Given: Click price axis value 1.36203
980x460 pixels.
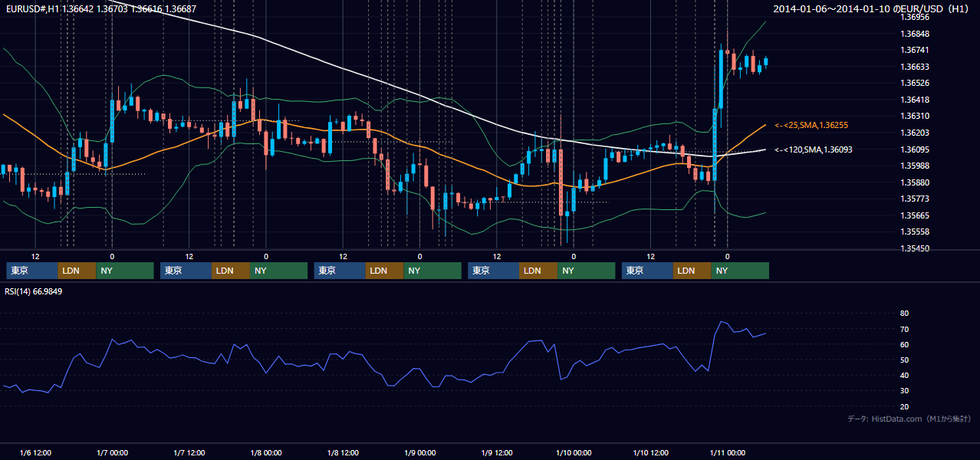Looking at the screenshot, I should pos(914,133).
